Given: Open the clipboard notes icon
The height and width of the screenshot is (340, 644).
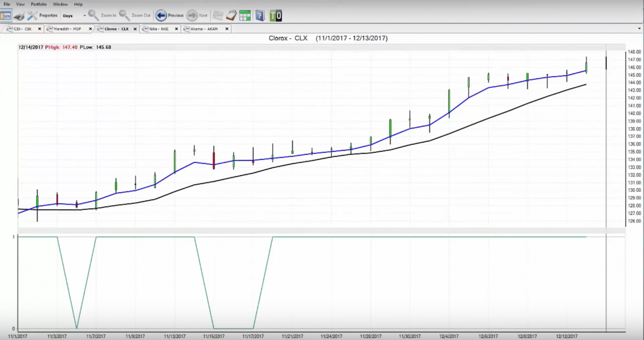Looking at the screenshot, I should pos(231,15).
